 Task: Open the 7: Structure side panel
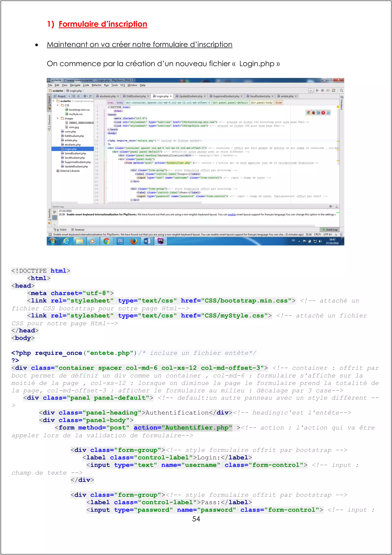click(x=49, y=123)
